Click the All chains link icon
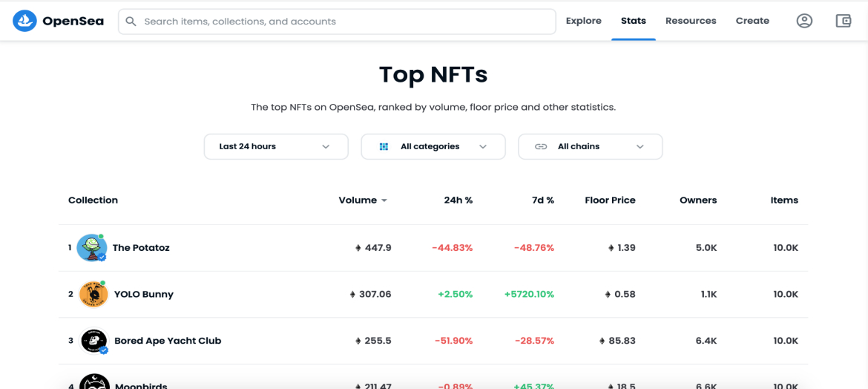Image resolution: width=868 pixels, height=389 pixels. click(x=541, y=147)
